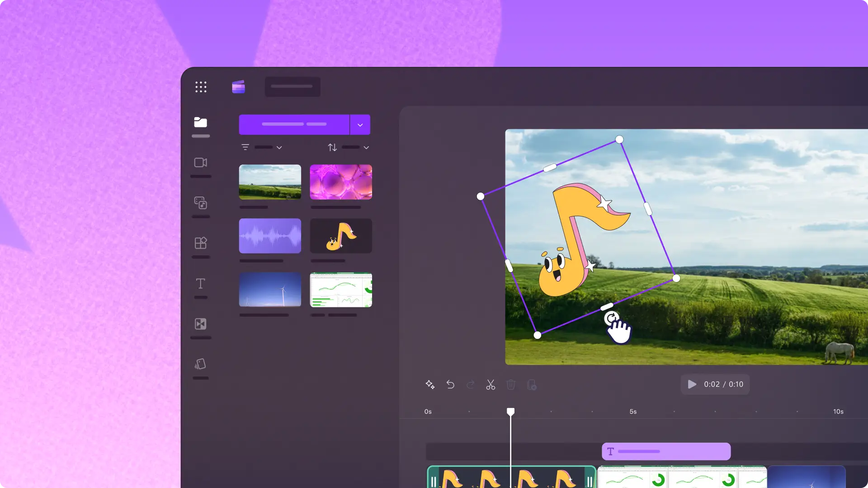Open the transitions sidebar icon
The height and width of the screenshot is (488, 868).
click(200, 324)
